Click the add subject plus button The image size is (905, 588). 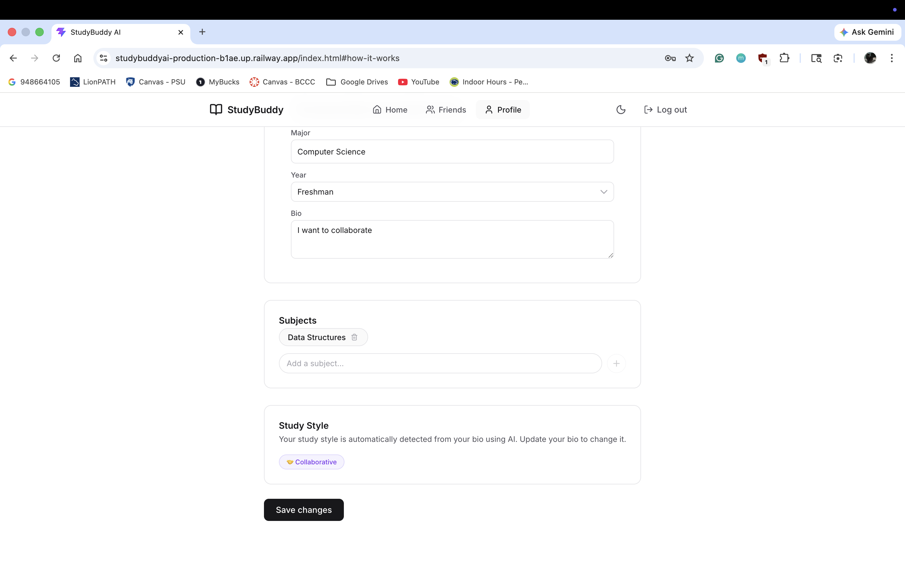click(616, 363)
